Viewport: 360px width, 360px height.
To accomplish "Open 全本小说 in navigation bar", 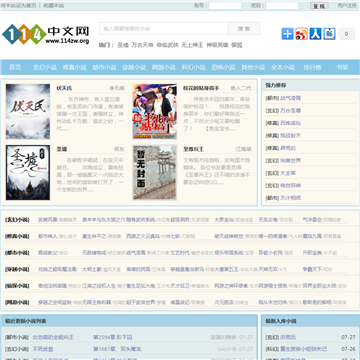I will click(x=283, y=67).
